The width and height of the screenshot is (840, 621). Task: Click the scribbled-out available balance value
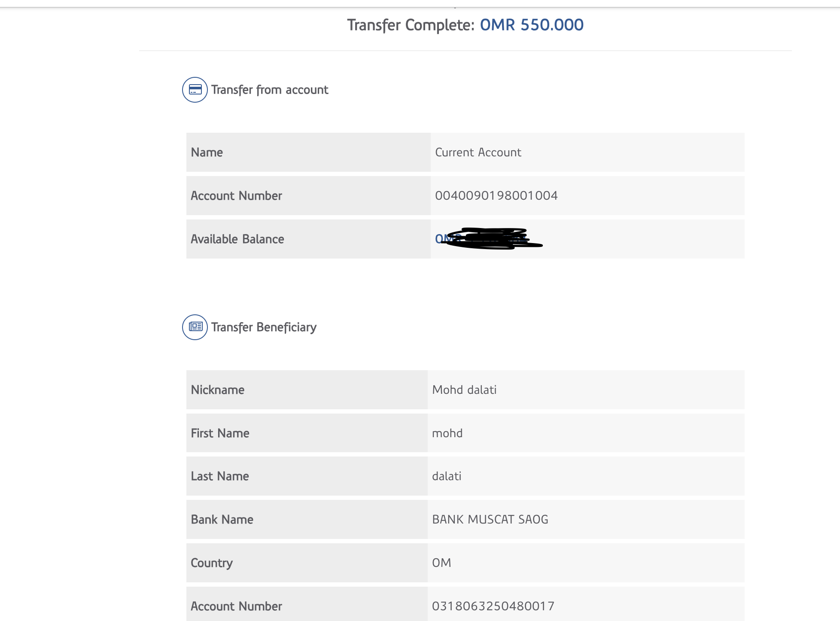[x=488, y=239]
